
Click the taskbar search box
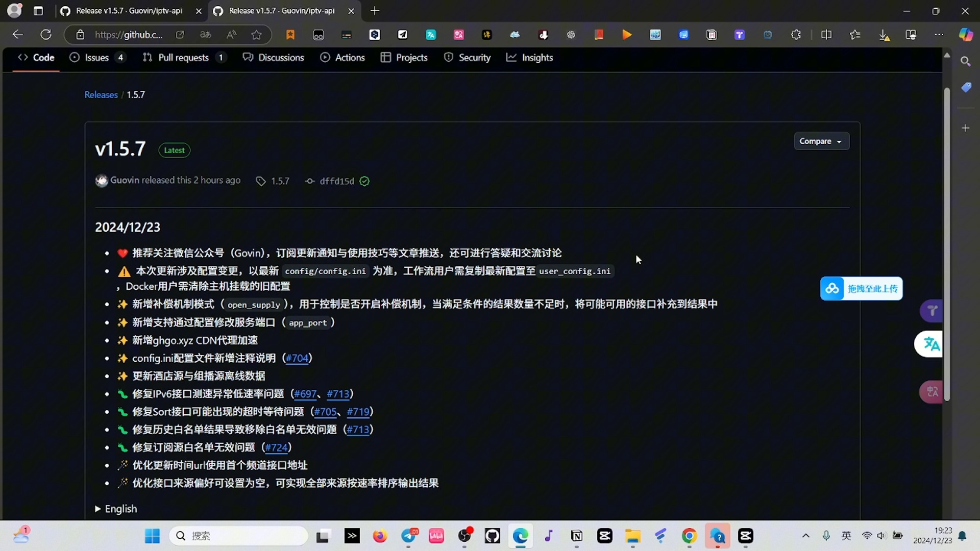(x=239, y=536)
